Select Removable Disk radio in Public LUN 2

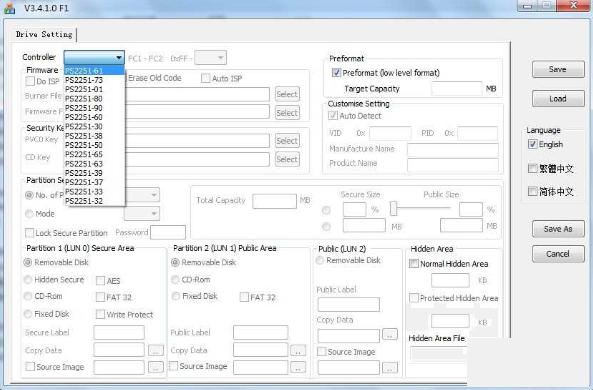(320, 260)
